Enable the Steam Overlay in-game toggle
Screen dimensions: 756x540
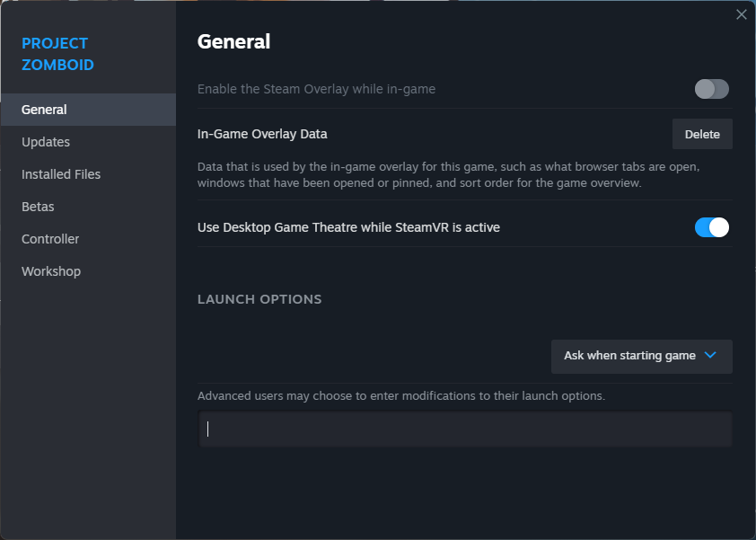(x=711, y=89)
